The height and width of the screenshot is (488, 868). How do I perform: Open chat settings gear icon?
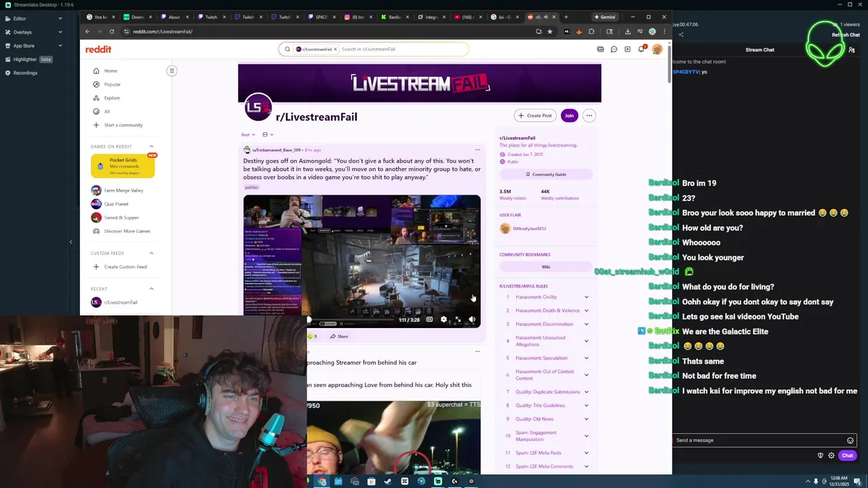831,455
